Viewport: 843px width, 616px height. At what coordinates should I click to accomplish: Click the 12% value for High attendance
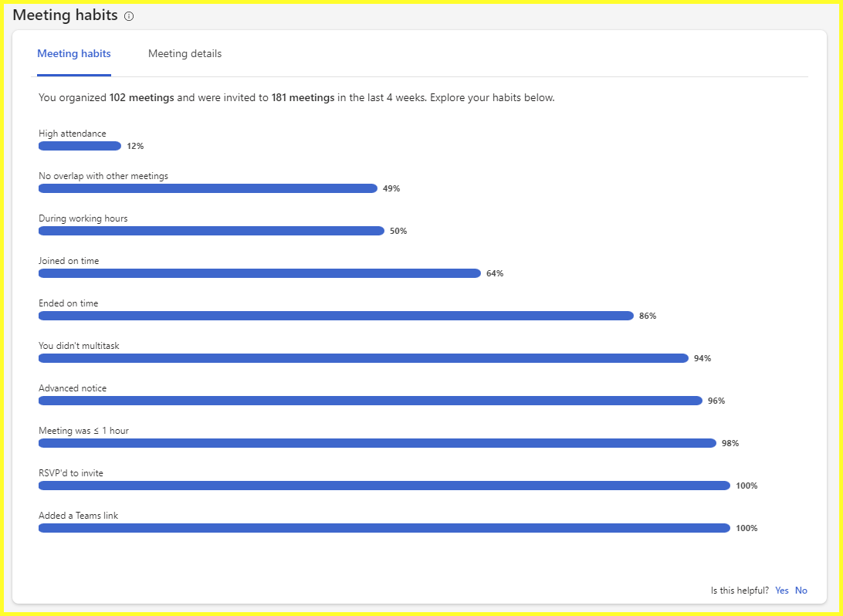135,146
